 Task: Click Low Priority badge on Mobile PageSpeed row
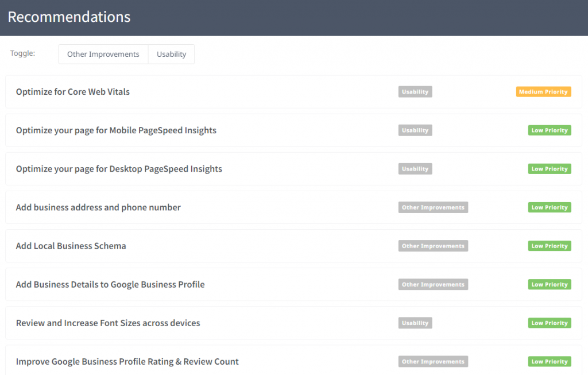550,130
